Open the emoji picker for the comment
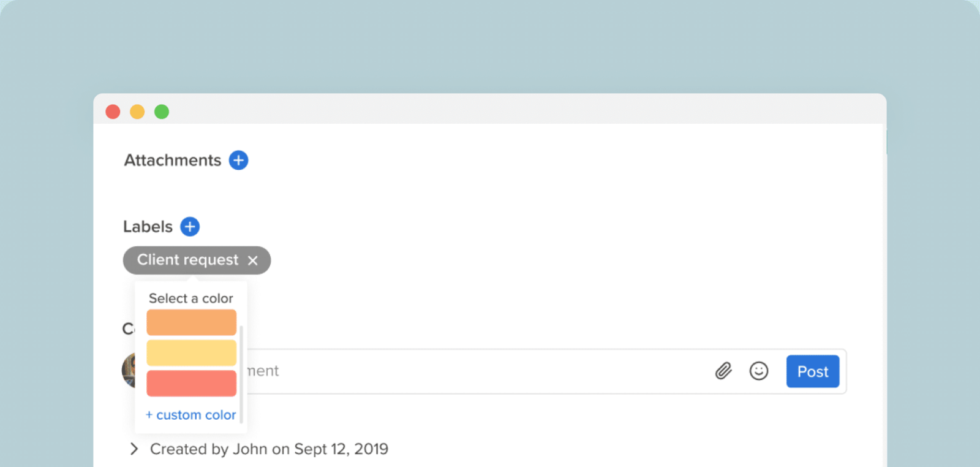 pyautogui.click(x=758, y=371)
